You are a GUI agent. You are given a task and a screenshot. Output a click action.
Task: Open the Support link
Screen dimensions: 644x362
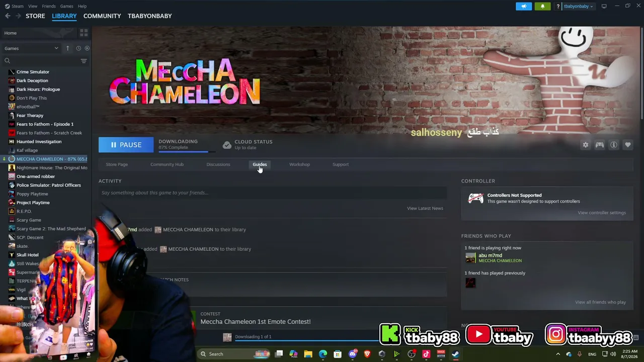341,164
